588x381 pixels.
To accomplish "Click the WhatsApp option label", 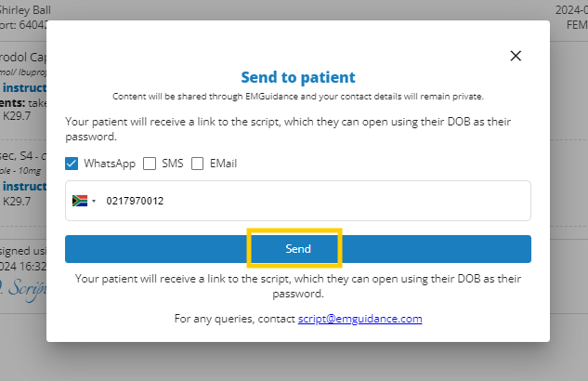I will coord(110,164).
